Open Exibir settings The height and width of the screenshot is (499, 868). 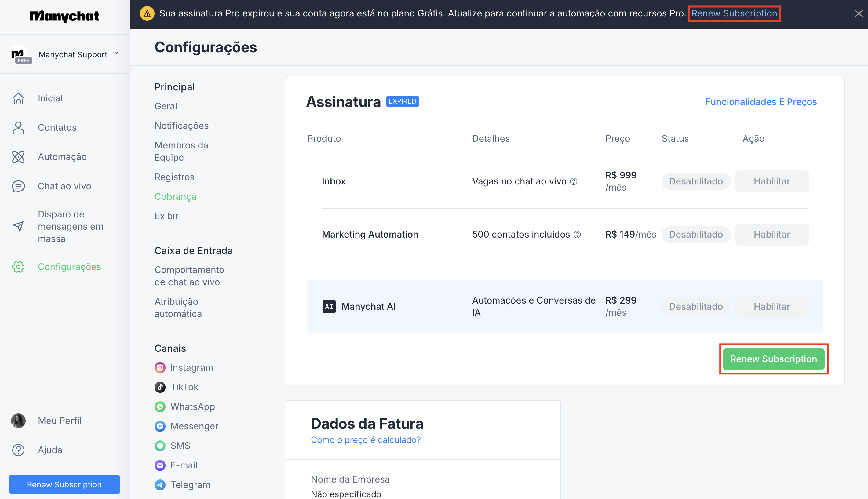166,216
